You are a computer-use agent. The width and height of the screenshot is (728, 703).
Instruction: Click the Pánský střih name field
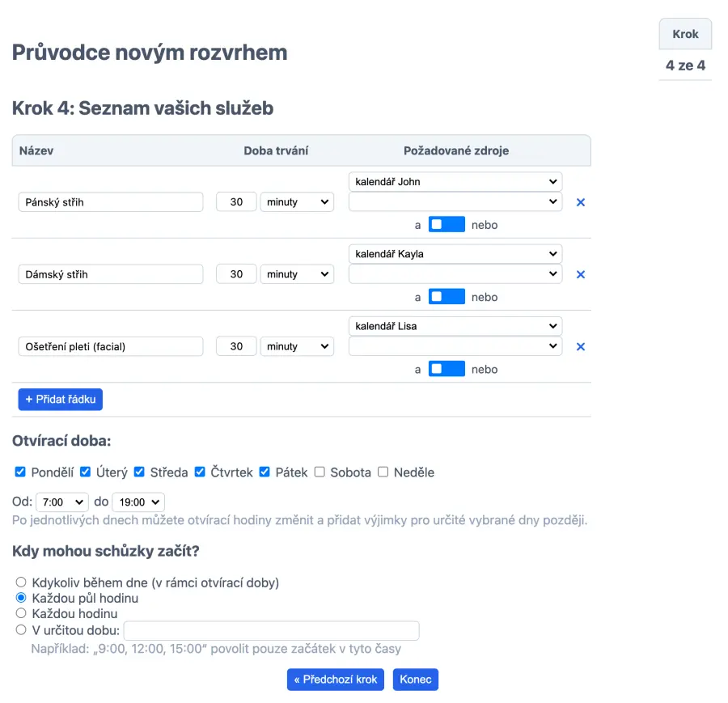(110, 202)
